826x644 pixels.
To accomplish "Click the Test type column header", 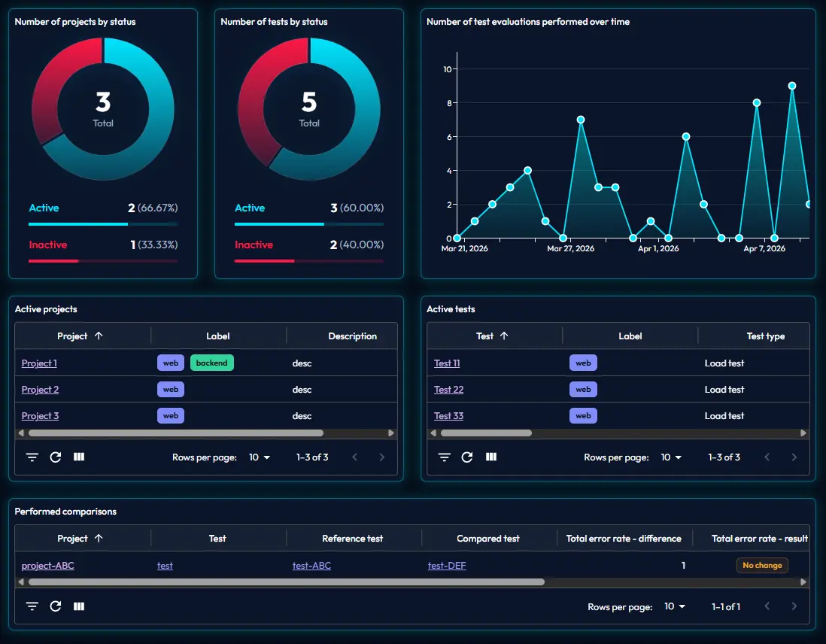I will coord(765,336).
